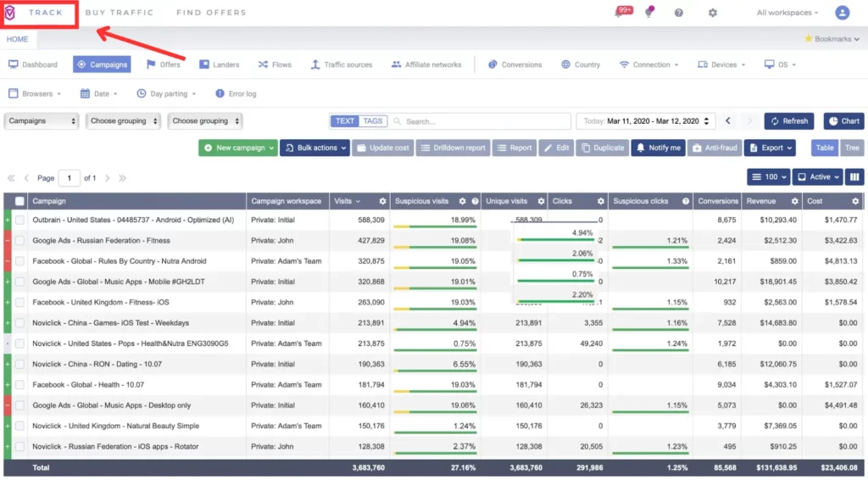Open the Campaigns grouping dropdown
Viewport: 868px width, 480px height.
pyautogui.click(x=42, y=120)
